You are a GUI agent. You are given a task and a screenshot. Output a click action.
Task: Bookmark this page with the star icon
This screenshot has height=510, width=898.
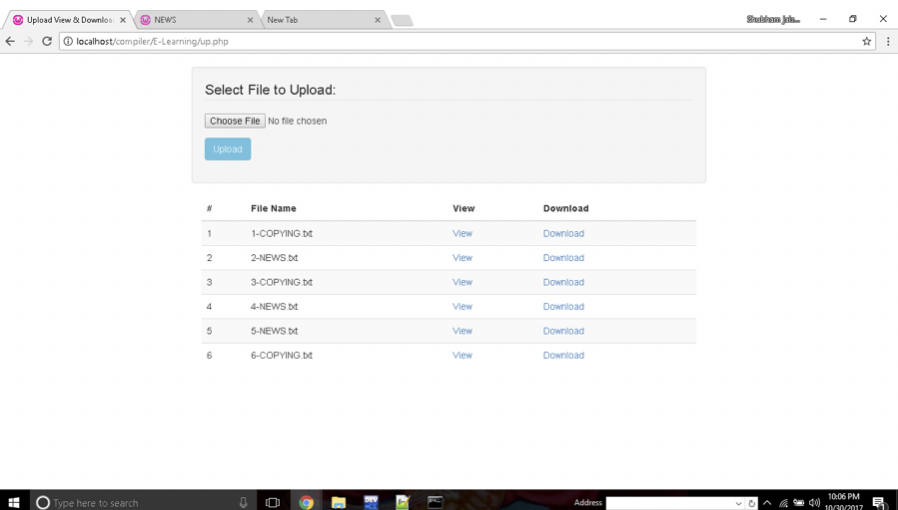click(x=867, y=41)
